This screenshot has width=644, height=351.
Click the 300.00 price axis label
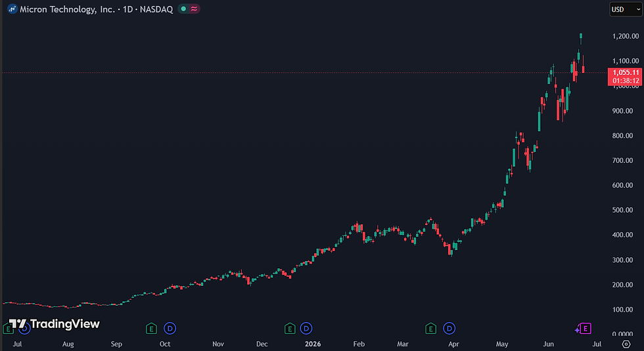623,260
